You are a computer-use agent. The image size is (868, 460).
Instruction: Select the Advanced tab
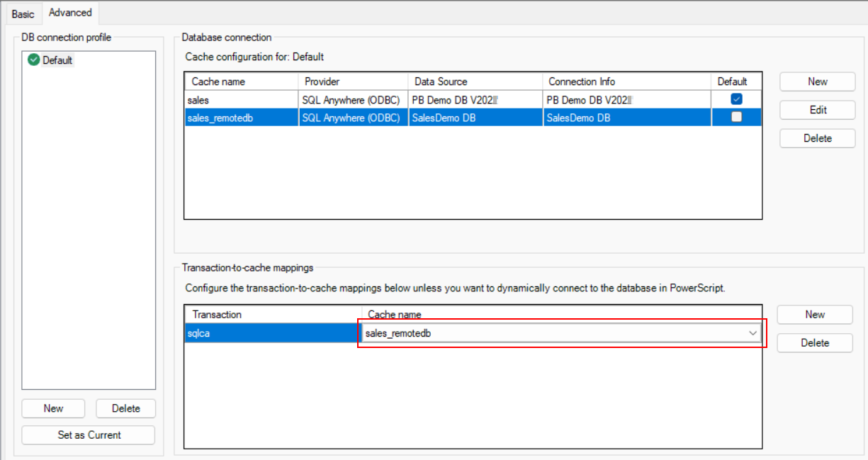point(70,13)
